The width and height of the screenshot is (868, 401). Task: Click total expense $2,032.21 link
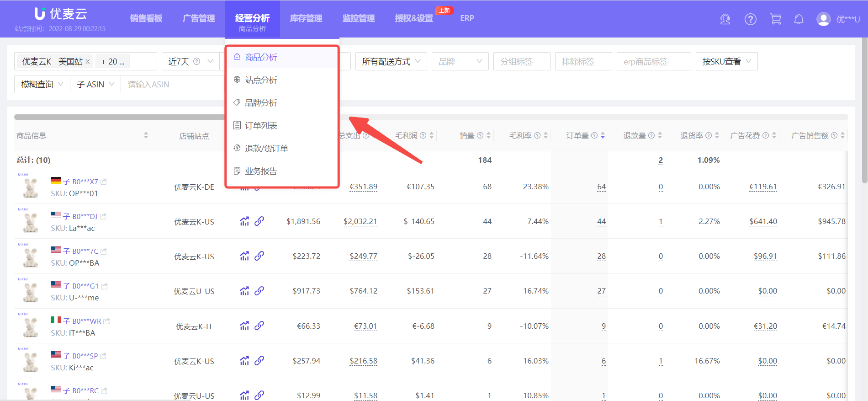point(360,221)
